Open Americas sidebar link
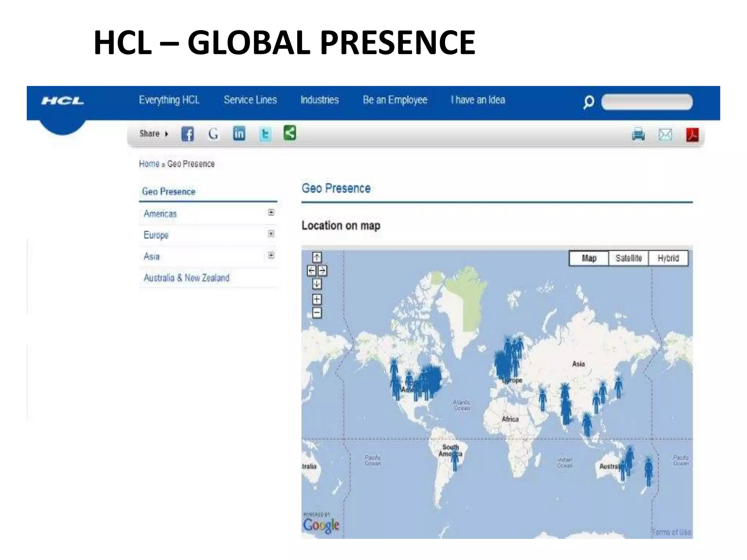Image resolution: width=747 pixels, height=560 pixels. coord(160,214)
